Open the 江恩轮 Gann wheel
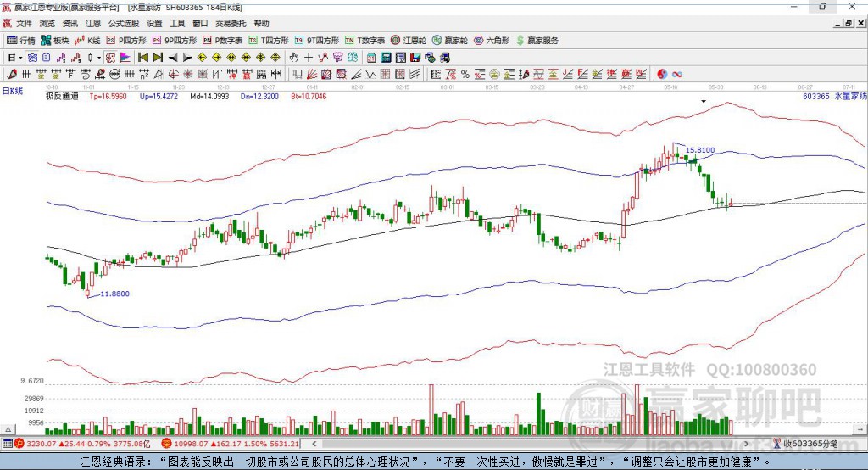The width and height of the screenshot is (868, 470). (409, 41)
